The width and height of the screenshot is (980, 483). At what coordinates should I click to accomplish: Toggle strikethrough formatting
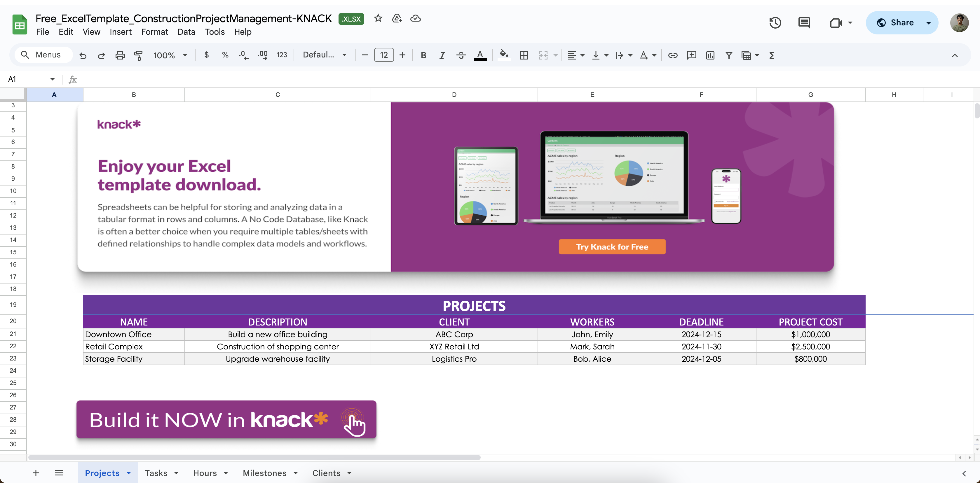[461, 55]
